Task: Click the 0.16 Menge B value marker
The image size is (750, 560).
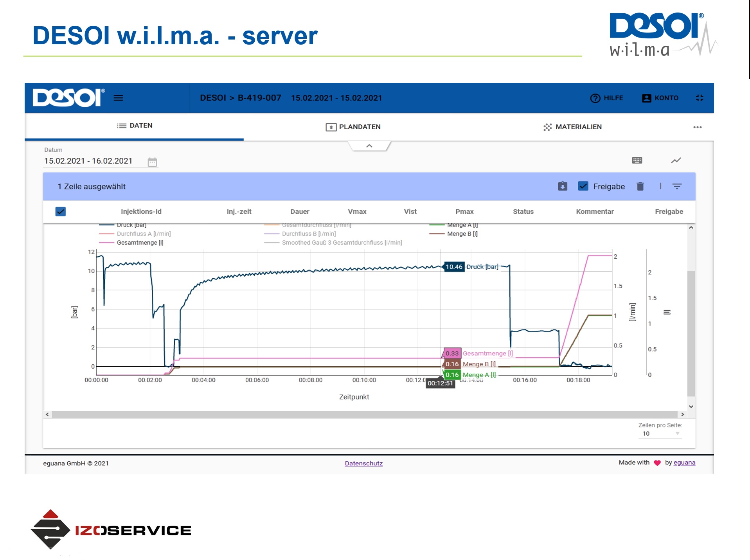Action: tap(452, 364)
